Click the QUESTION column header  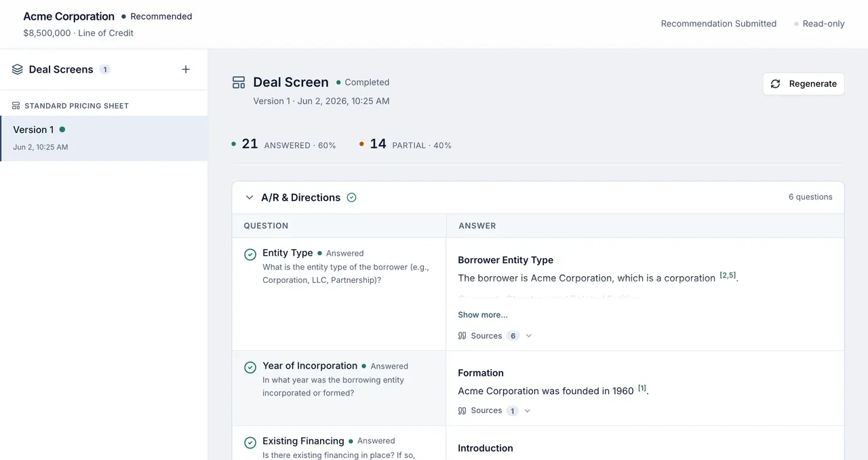[266, 226]
